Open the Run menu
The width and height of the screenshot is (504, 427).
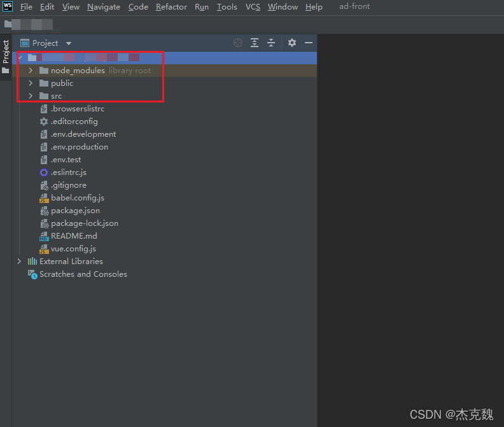[x=202, y=7]
